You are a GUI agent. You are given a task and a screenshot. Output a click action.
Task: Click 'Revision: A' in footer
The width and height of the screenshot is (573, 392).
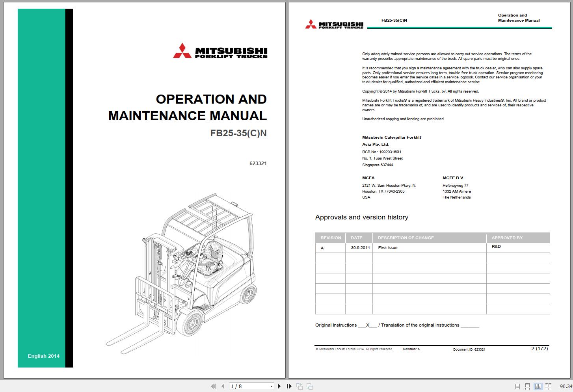(x=411, y=349)
